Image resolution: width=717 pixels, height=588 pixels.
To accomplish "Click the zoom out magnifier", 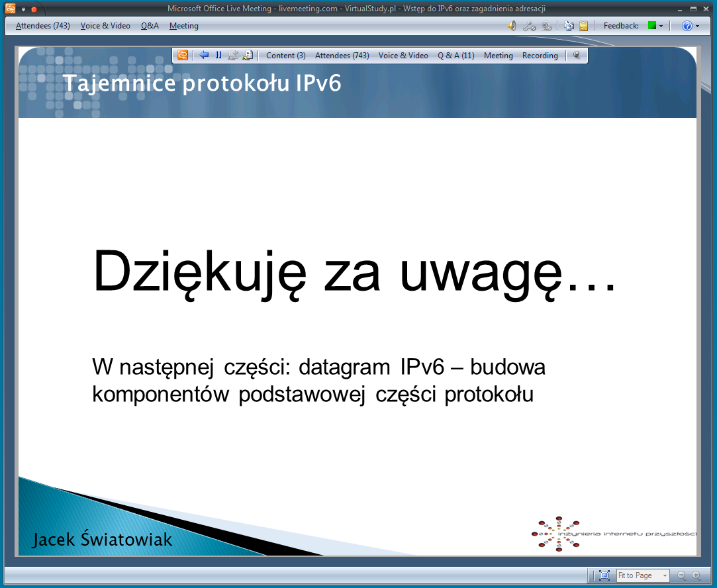I will click(681, 575).
